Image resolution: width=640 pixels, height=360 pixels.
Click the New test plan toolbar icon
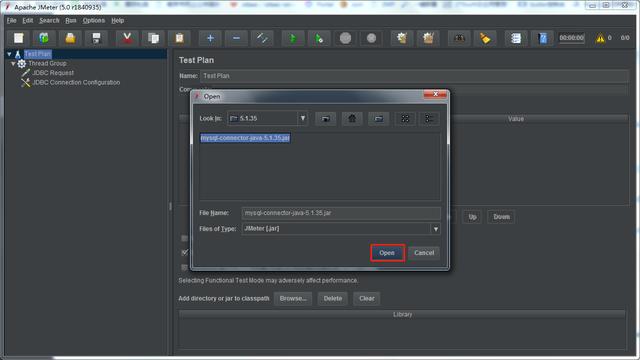(18, 38)
